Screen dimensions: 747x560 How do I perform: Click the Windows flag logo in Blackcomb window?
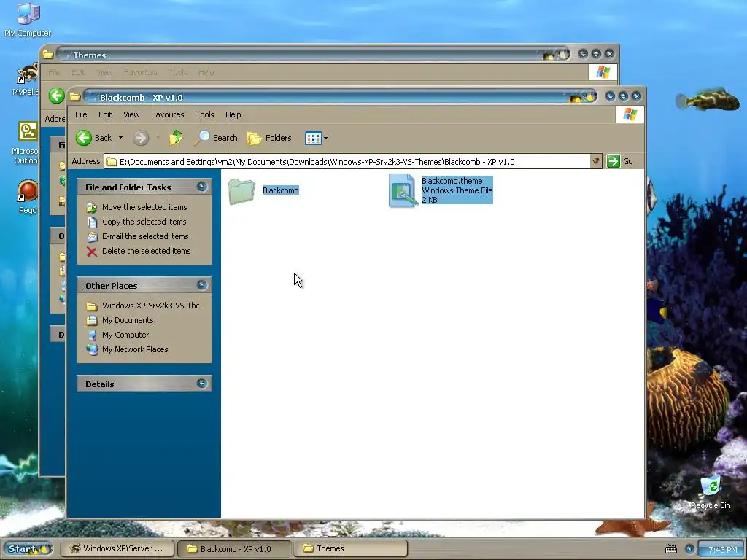[630, 114]
